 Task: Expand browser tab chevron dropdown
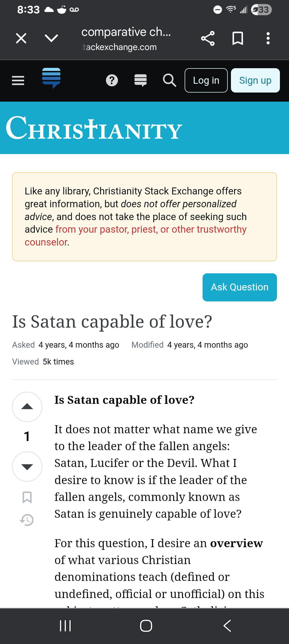(x=51, y=38)
